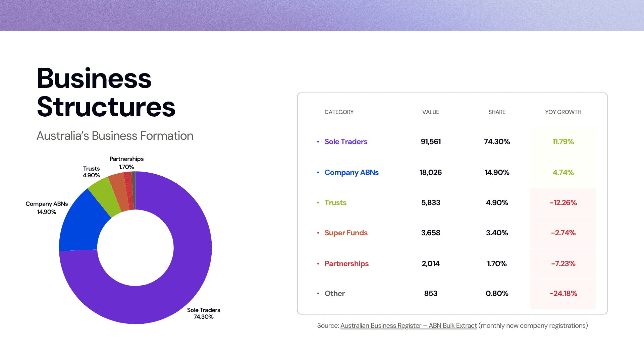Click the SHARE column header
644x362 pixels.
pyautogui.click(x=497, y=112)
